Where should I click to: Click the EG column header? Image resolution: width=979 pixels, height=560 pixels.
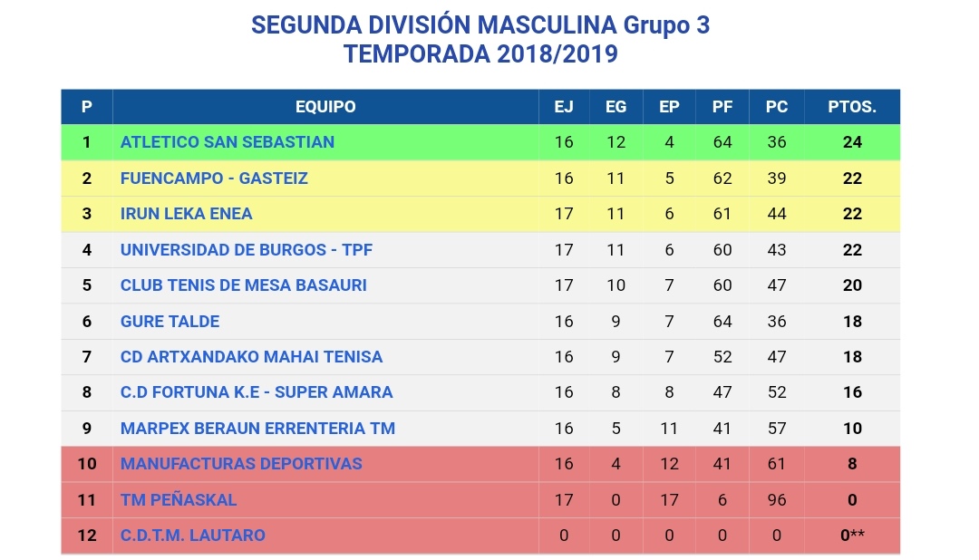(616, 107)
